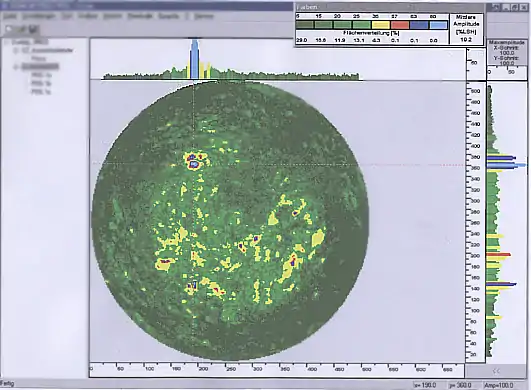Screen dimensions: 531x390
Task: Click the restore window icon in the title bar
Action: click(x=514, y=7)
